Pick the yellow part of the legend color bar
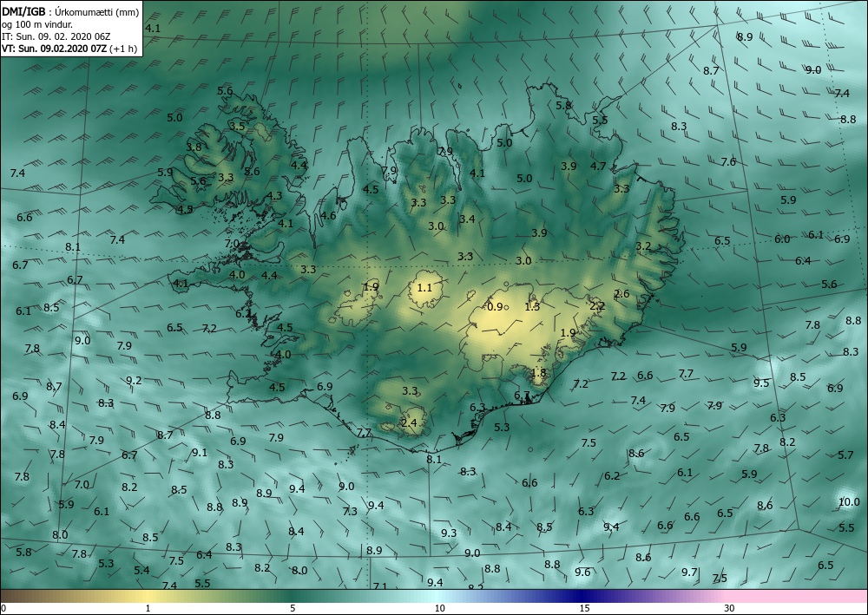868x615 pixels. [148, 596]
